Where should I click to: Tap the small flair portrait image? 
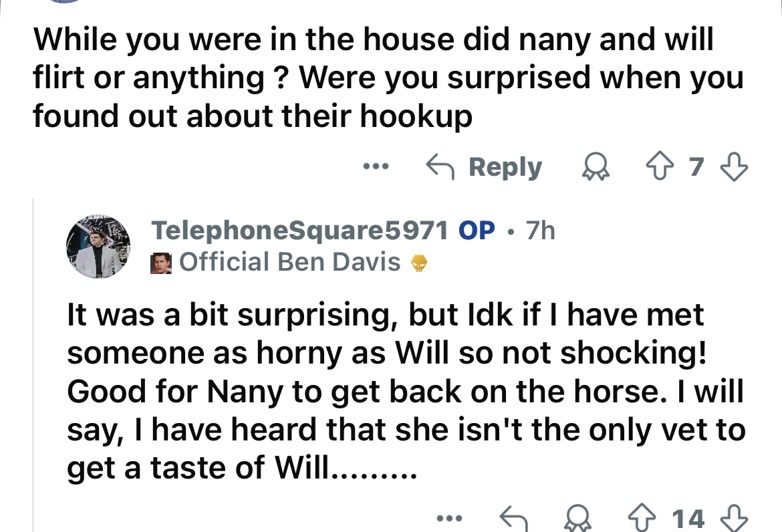coord(161,263)
